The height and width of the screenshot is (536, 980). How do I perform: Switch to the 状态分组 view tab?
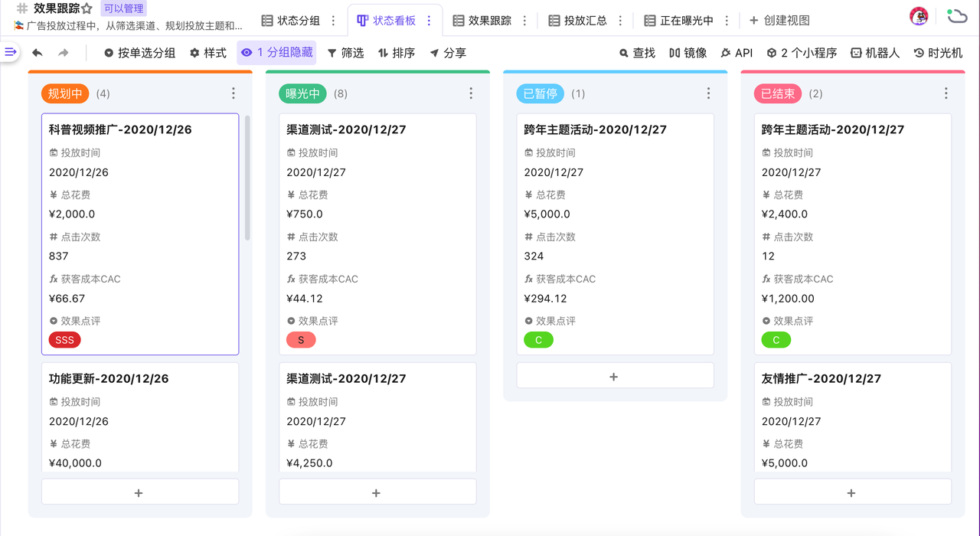click(x=291, y=21)
